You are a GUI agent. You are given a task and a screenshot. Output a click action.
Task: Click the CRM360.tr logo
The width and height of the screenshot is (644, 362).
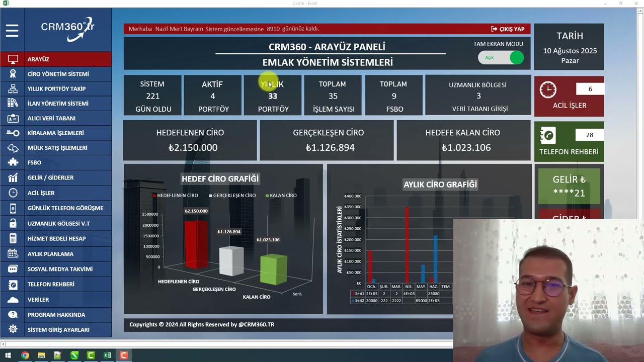pos(68,29)
